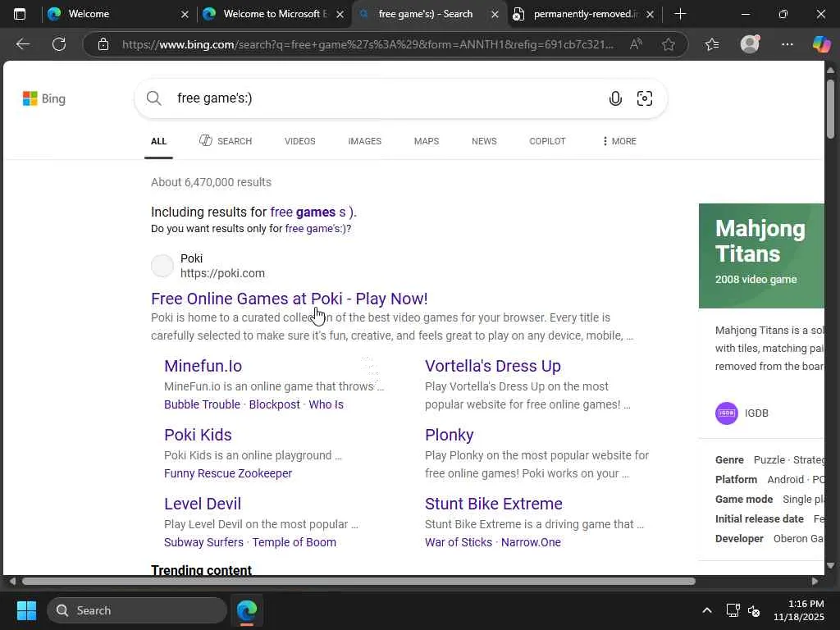Open Funny Rescue Zookeeper sublink
This screenshot has width=840, height=630.
pyautogui.click(x=228, y=473)
